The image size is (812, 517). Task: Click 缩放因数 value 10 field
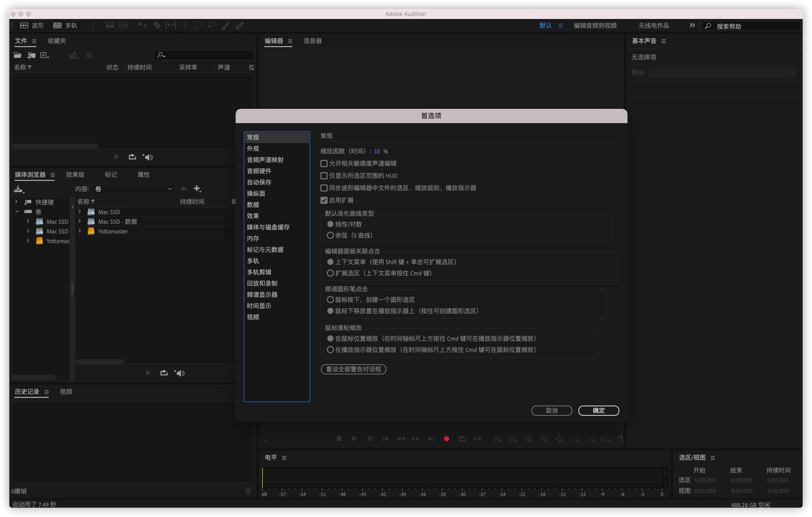pyautogui.click(x=377, y=152)
